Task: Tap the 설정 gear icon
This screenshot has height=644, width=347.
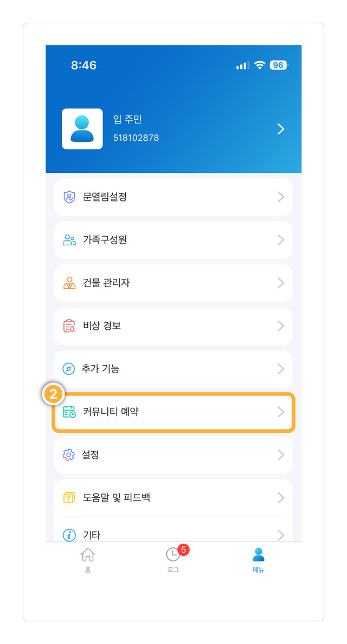Action: (69, 454)
